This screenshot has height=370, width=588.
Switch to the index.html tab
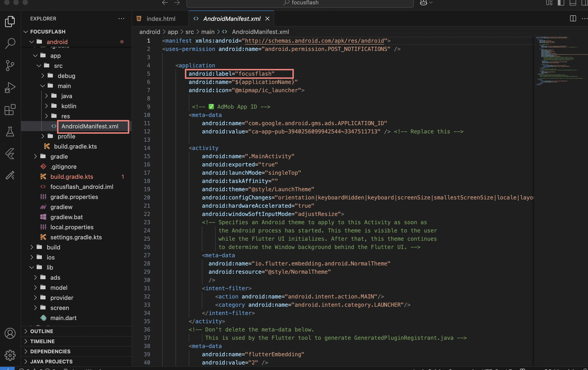(x=161, y=19)
